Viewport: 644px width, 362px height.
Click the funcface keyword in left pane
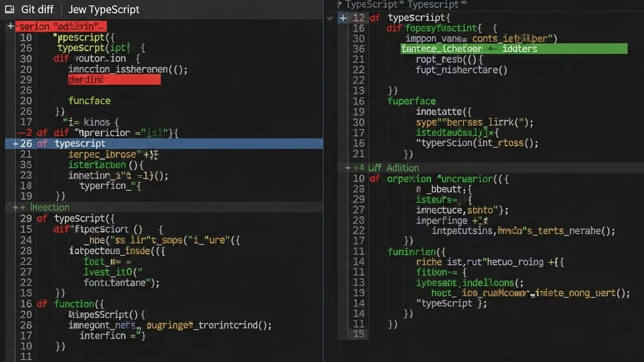pyautogui.click(x=89, y=101)
